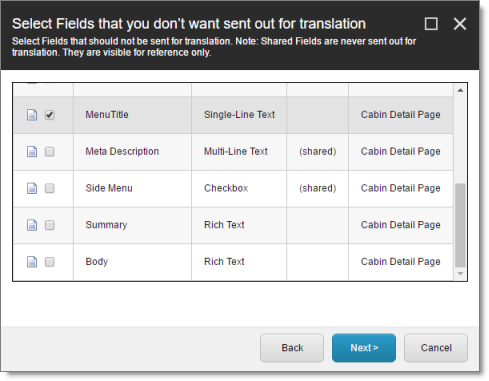Check the Side Menu checkbox
The image size is (489, 381).
(50, 188)
